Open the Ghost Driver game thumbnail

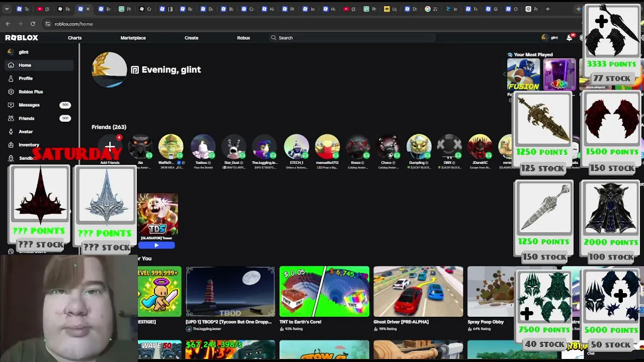pyautogui.click(x=418, y=292)
